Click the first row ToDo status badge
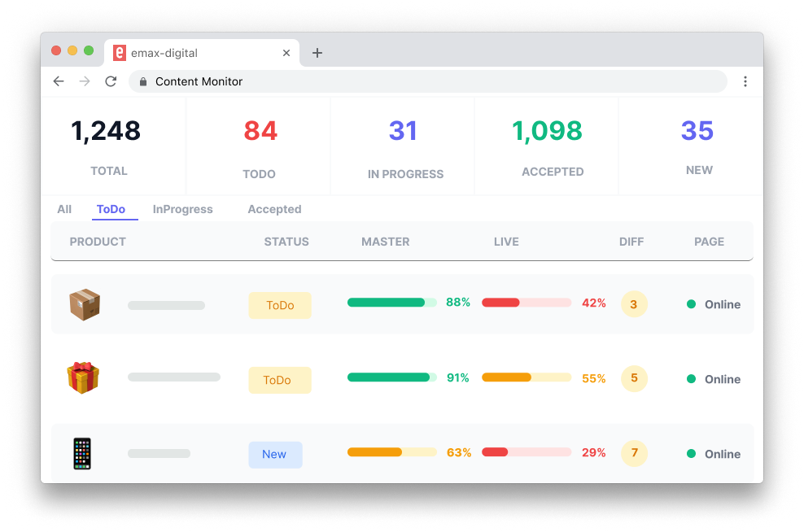Viewport: 804px width, 532px height. pos(280,305)
